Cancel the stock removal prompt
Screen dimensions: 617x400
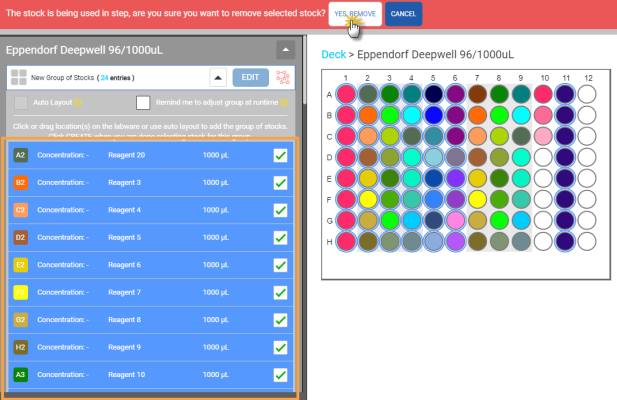[403, 14]
